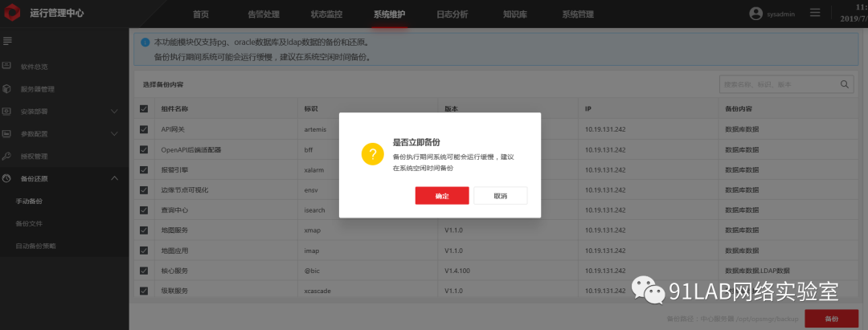This screenshot has width=868, height=330.
Task: Click the 组件名称 column header
Action: [174, 109]
